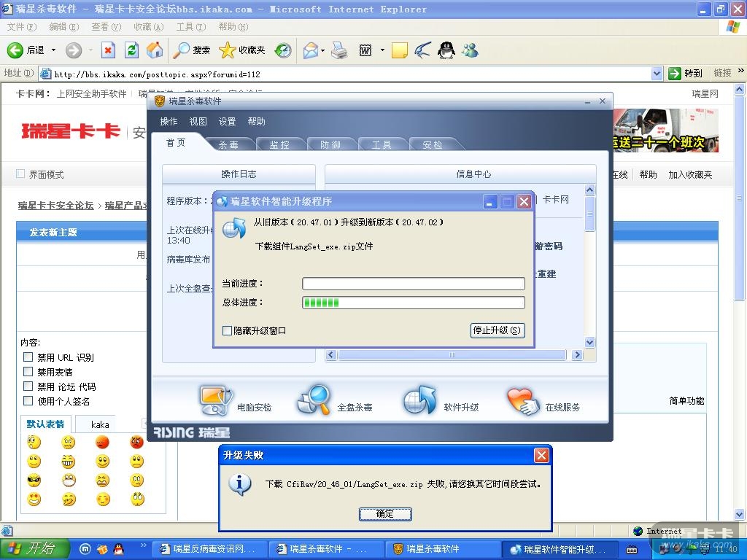Viewport: 747px width, 560px height.
Task: Open 在线服务 online service icon
Action: coord(522,402)
